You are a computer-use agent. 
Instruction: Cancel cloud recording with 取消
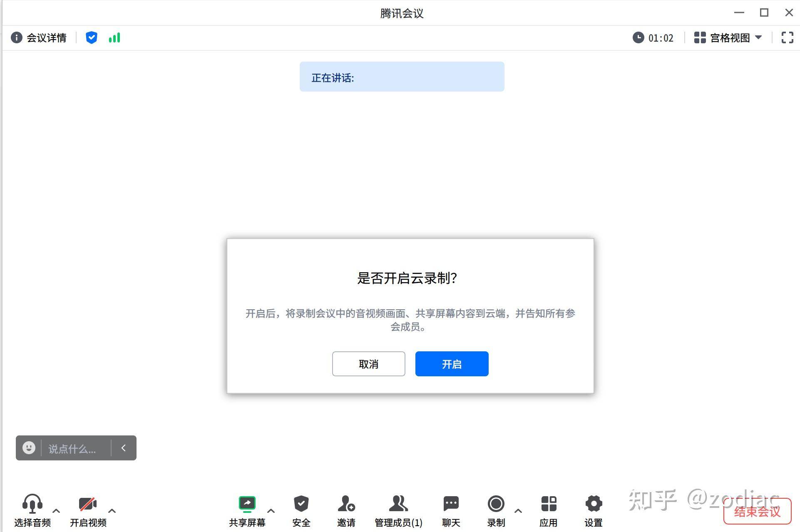tap(368, 364)
